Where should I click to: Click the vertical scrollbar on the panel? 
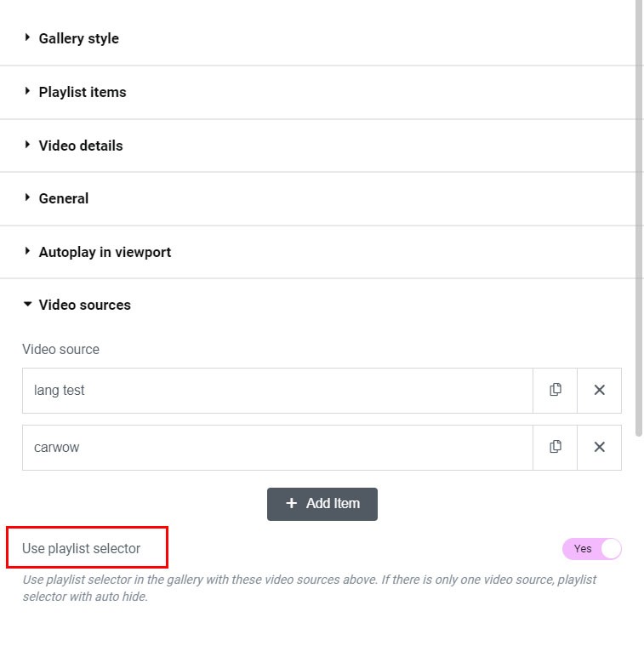[x=640, y=213]
